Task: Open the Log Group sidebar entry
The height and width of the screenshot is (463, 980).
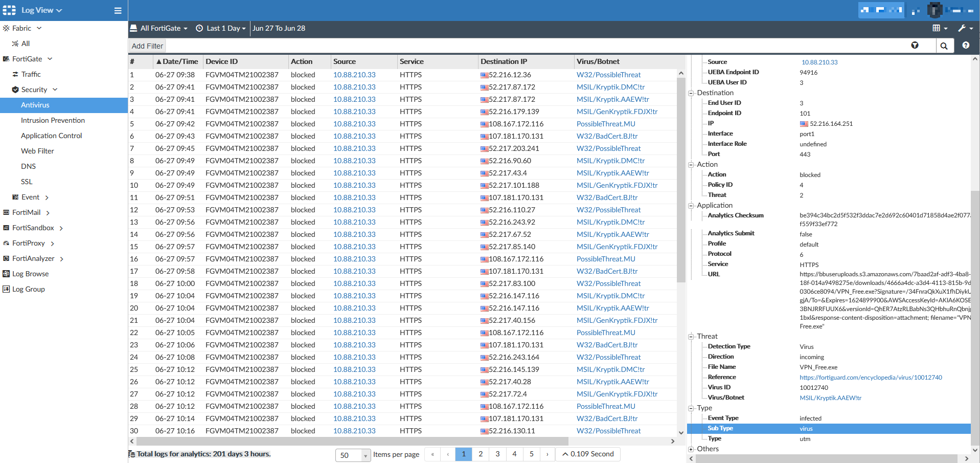Action: [28, 289]
